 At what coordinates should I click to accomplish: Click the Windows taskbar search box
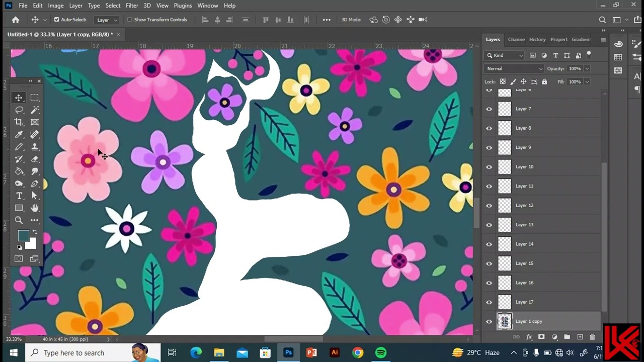pos(93,353)
